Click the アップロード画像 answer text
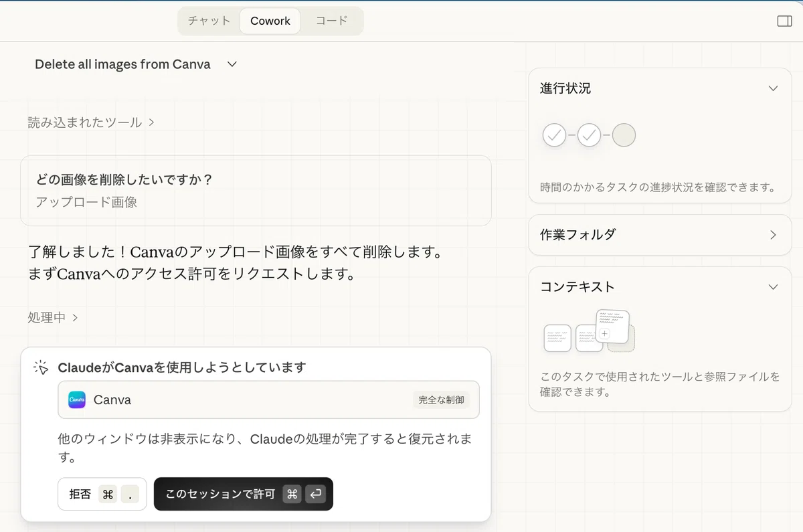 (86, 202)
